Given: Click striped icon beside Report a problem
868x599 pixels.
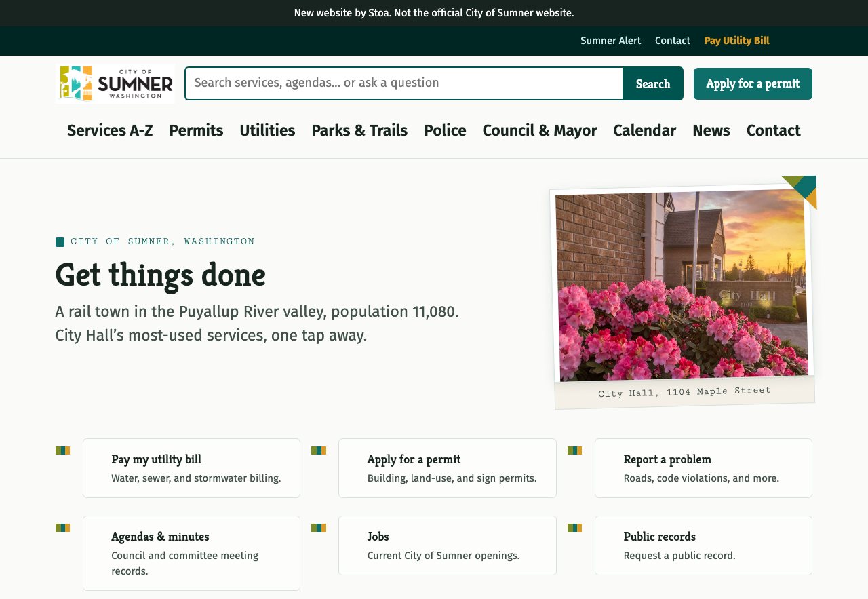Looking at the screenshot, I should click(x=574, y=450).
